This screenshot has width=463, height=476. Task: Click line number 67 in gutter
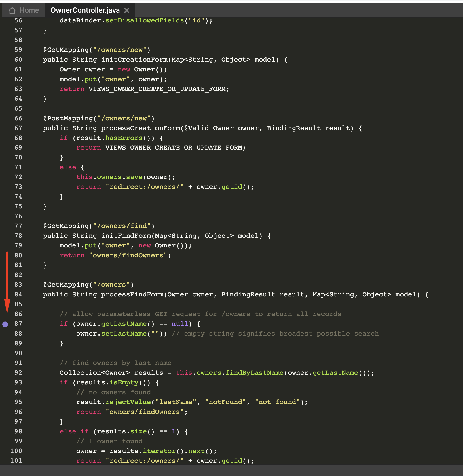(18, 128)
